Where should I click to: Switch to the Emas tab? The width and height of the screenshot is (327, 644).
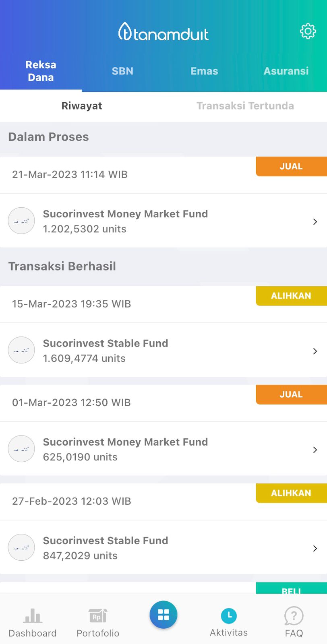[204, 71]
